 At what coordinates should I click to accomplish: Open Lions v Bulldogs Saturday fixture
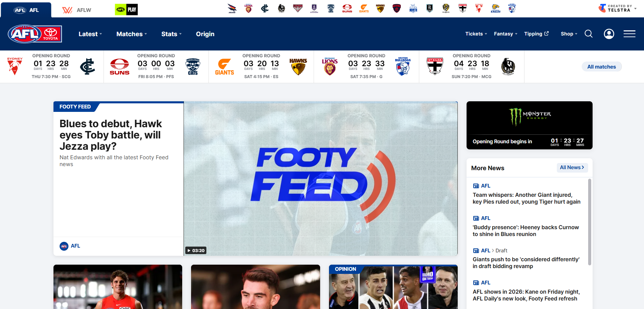(x=366, y=67)
